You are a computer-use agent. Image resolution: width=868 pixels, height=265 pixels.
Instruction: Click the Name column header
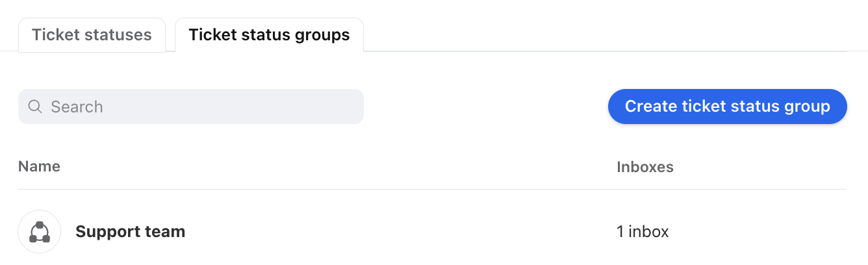(39, 166)
